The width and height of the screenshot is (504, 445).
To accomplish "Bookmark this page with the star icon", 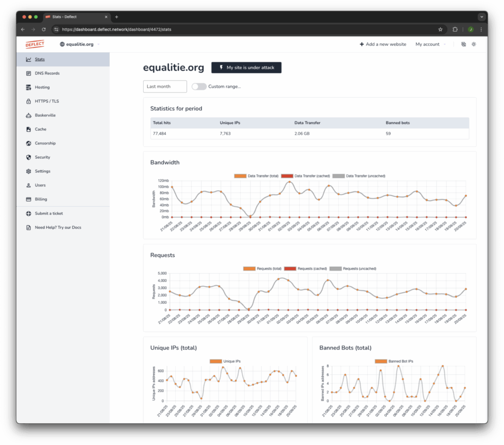I will point(440,30).
